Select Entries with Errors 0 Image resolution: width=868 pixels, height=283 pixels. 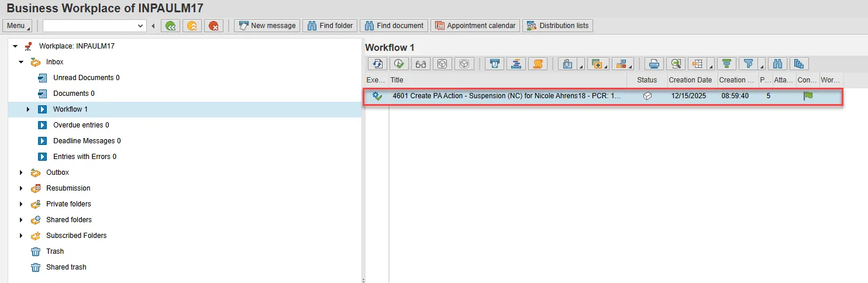pyautogui.click(x=85, y=157)
